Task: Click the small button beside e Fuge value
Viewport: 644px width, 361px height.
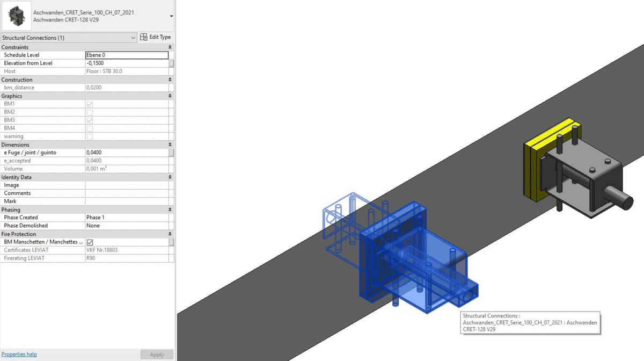Action: [171, 153]
